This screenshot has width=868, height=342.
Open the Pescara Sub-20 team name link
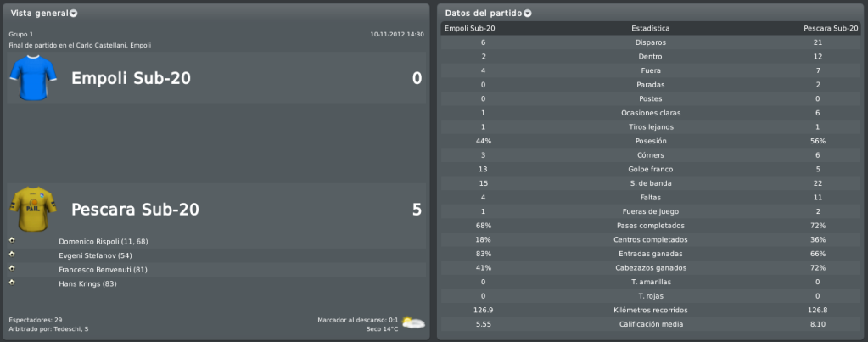pyautogui.click(x=135, y=210)
